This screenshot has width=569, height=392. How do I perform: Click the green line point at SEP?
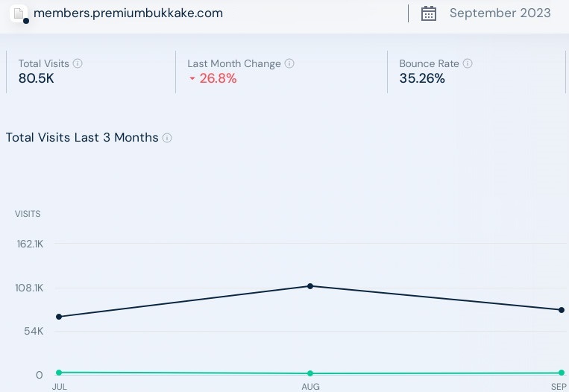561,373
